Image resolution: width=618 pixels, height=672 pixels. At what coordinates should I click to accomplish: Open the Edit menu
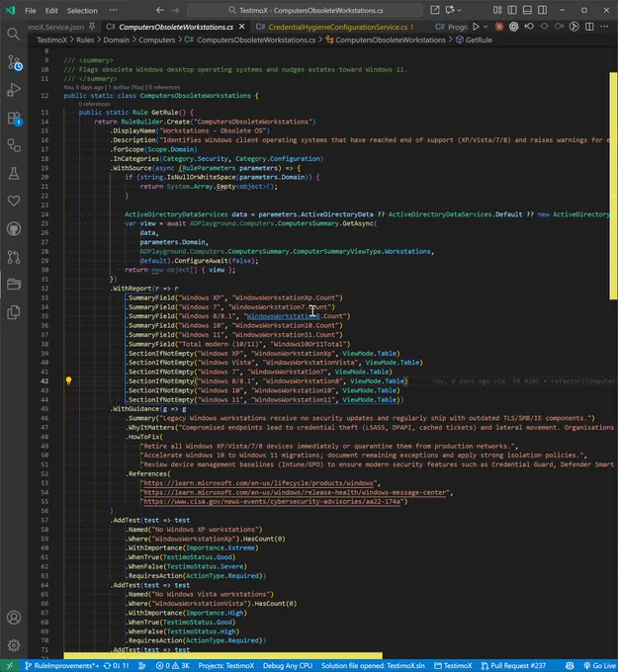51,10
